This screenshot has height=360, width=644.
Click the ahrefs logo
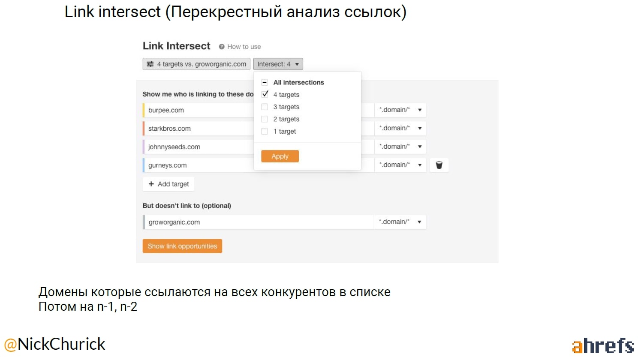602,345
